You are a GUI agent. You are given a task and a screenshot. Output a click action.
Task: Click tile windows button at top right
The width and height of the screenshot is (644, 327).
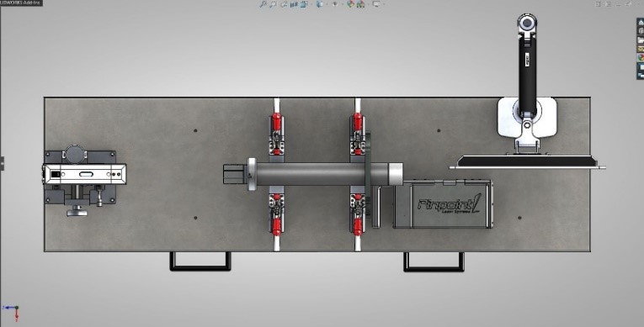[598, 3]
